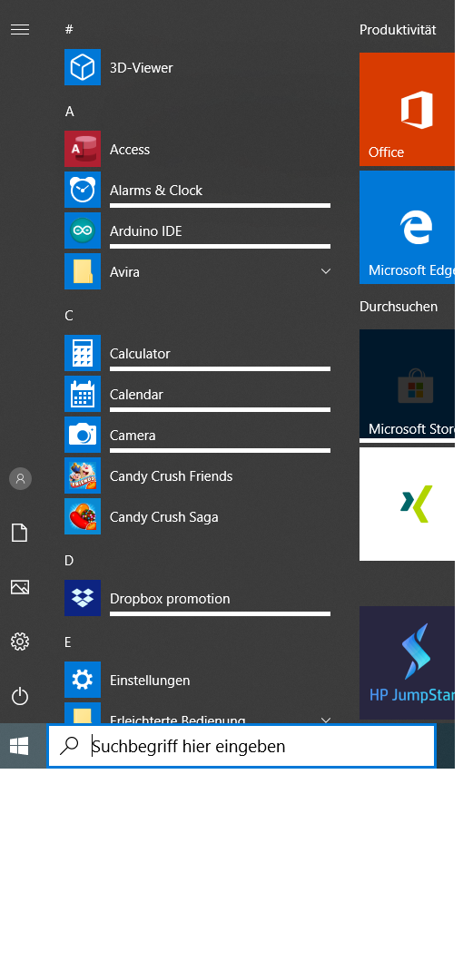Open the Calendar app icon
Viewport: 463px width, 980px height.
pyautogui.click(x=83, y=394)
